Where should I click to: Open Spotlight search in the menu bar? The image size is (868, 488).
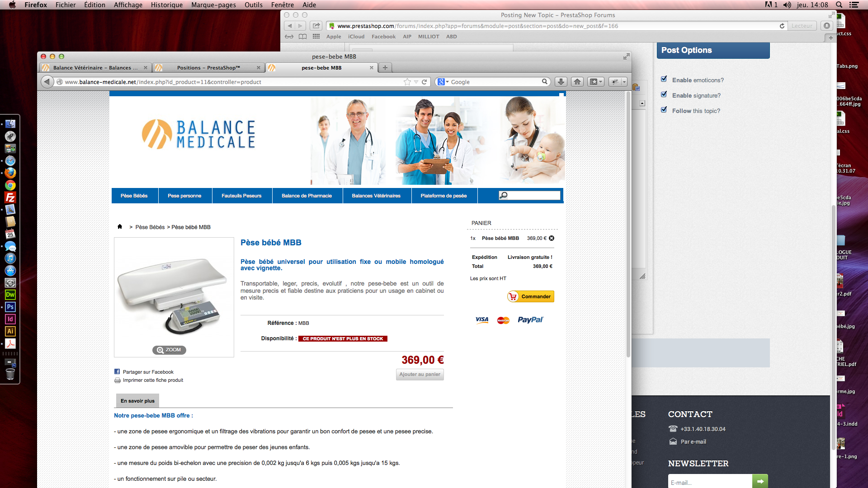click(x=839, y=5)
